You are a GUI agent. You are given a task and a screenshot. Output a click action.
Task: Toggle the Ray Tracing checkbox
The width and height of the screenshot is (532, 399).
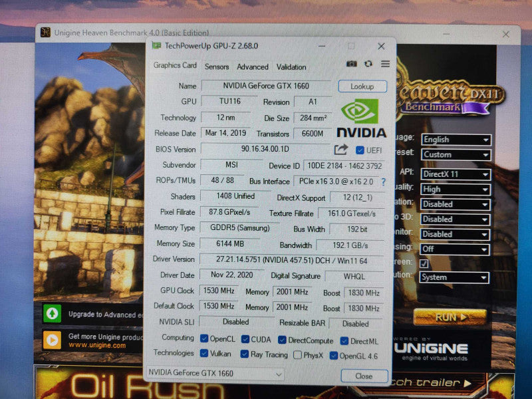(x=244, y=354)
